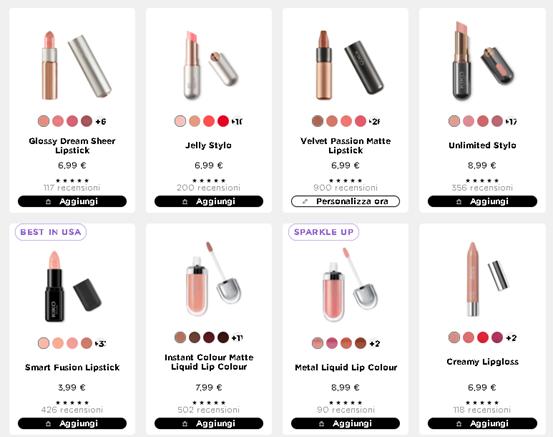Select the bright red Jelly Stylo swatch
This screenshot has width=553, height=437.
click(223, 121)
